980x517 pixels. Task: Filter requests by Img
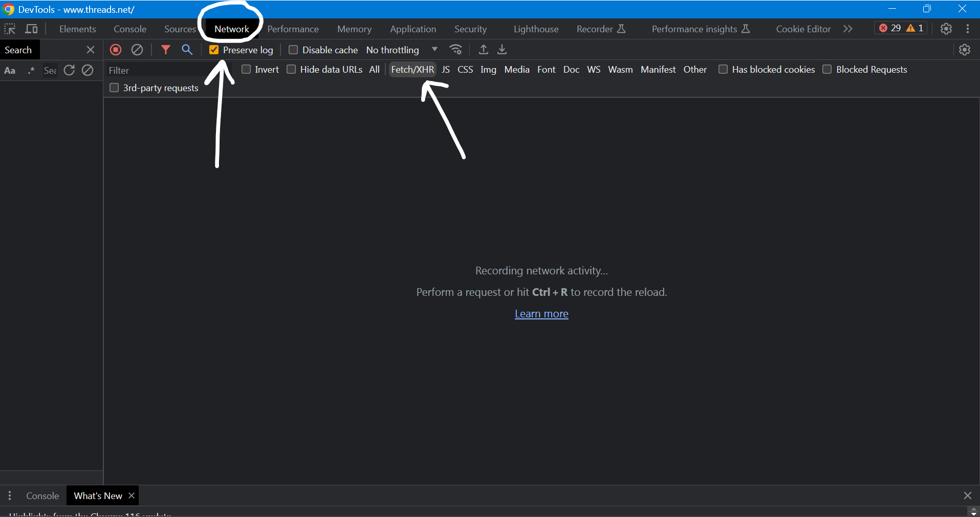(x=488, y=69)
